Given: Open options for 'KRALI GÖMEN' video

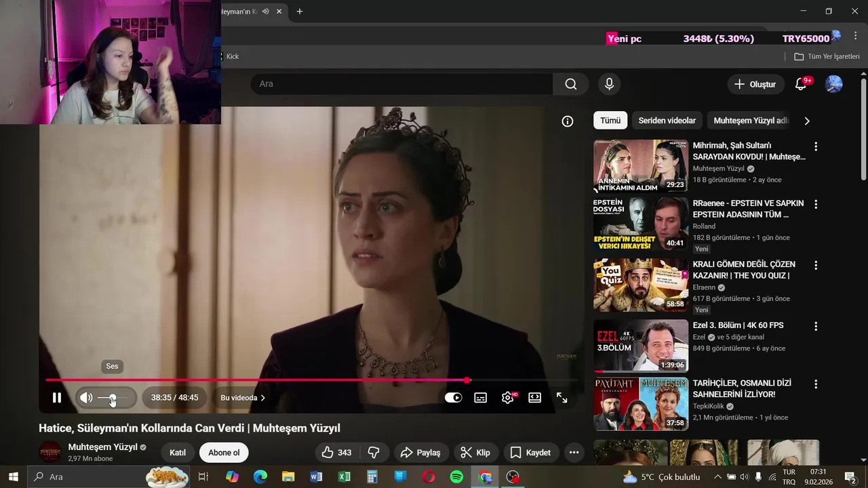Looking at the screenshot, I should [x=816, y=265].
